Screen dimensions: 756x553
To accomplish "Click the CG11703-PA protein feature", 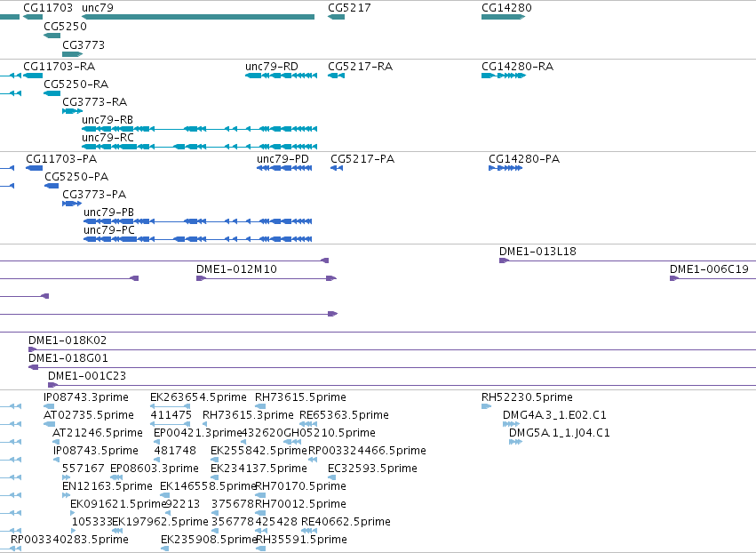I will (35, 168).
